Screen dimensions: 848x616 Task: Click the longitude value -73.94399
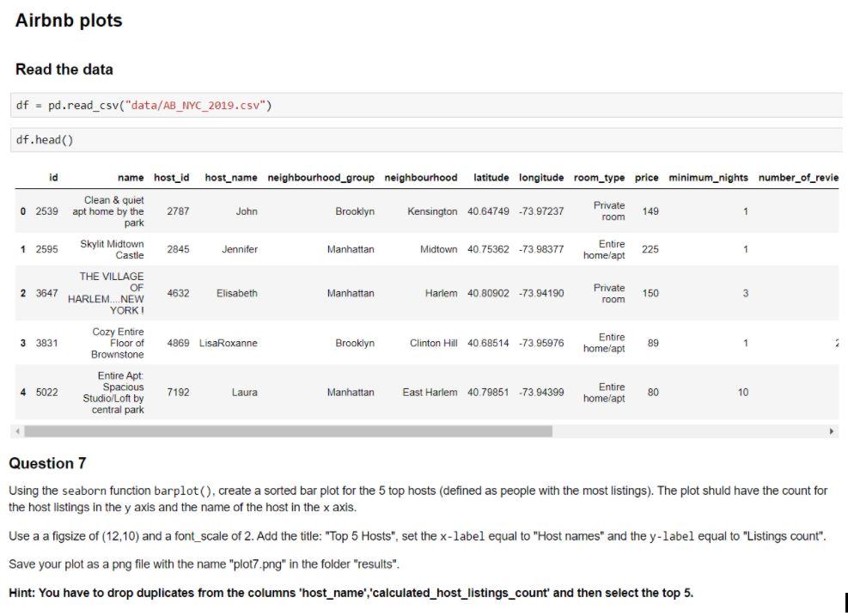pyautogui.click(x=541, y=392)
